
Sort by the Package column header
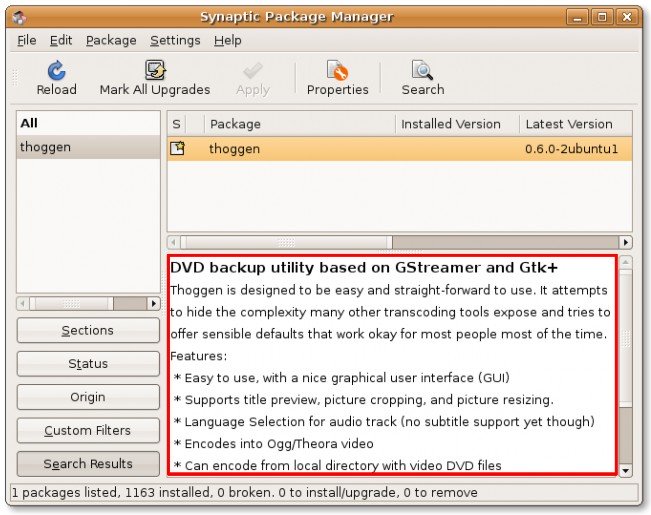coord(300,124)
